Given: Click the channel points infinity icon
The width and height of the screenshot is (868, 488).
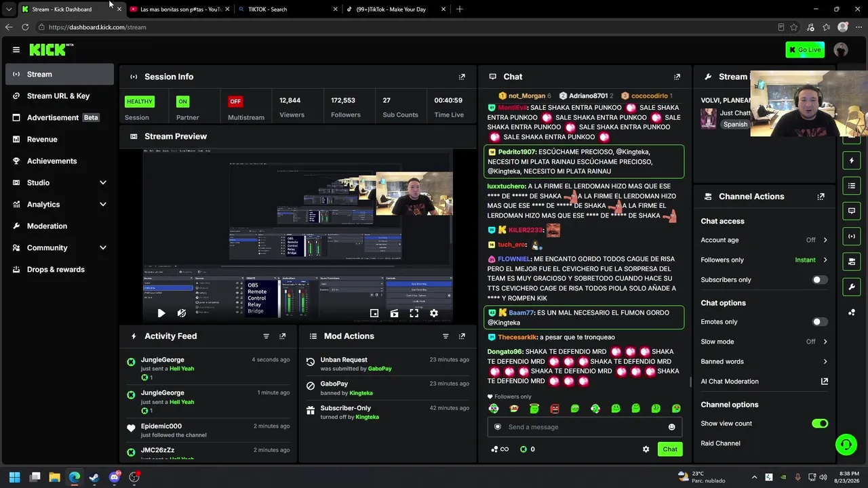Looking at the screenshot, I should click(499, 449).
